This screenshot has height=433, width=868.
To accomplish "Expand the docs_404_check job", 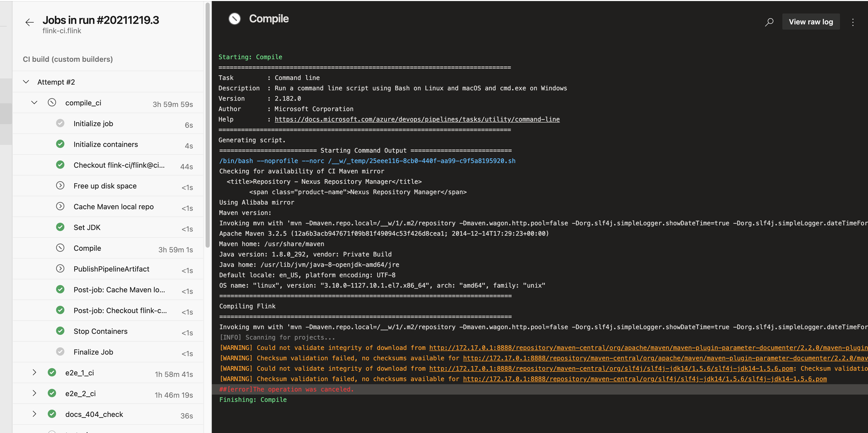I will coord(34,414).
